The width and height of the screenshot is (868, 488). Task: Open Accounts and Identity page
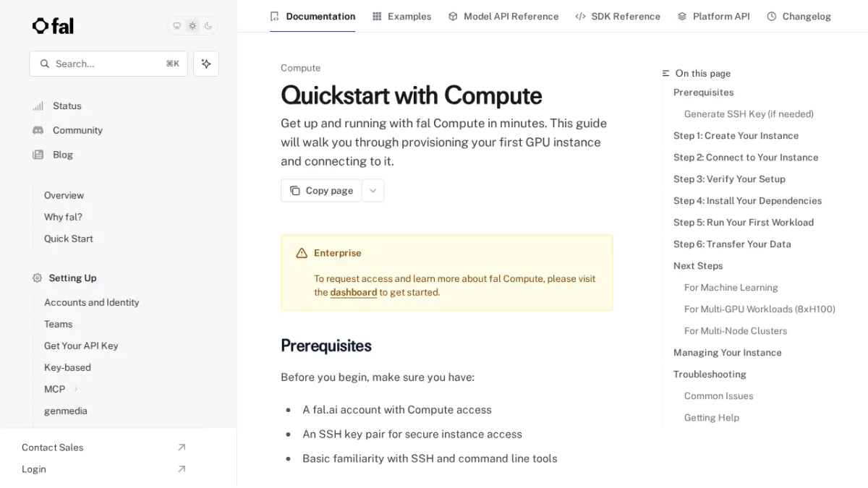point(91,302)
